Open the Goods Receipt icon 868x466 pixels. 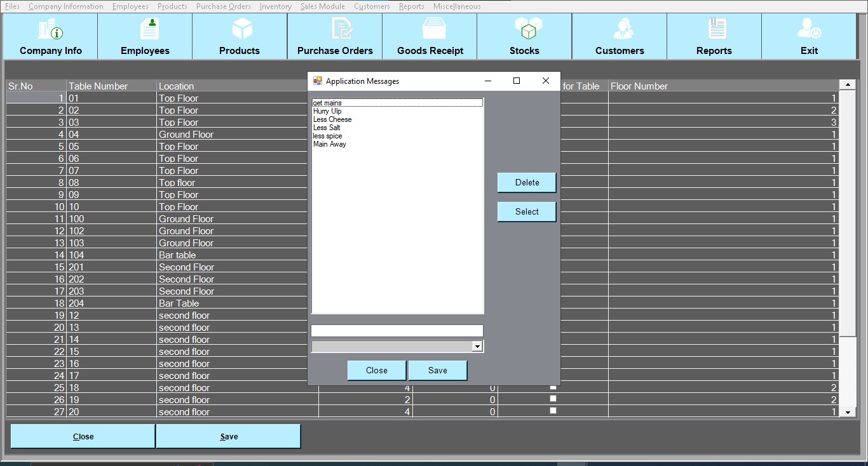click(x=435, y=29)
